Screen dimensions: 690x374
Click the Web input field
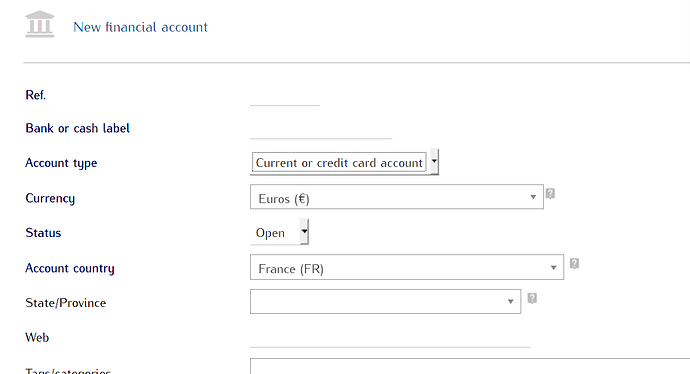390,338
